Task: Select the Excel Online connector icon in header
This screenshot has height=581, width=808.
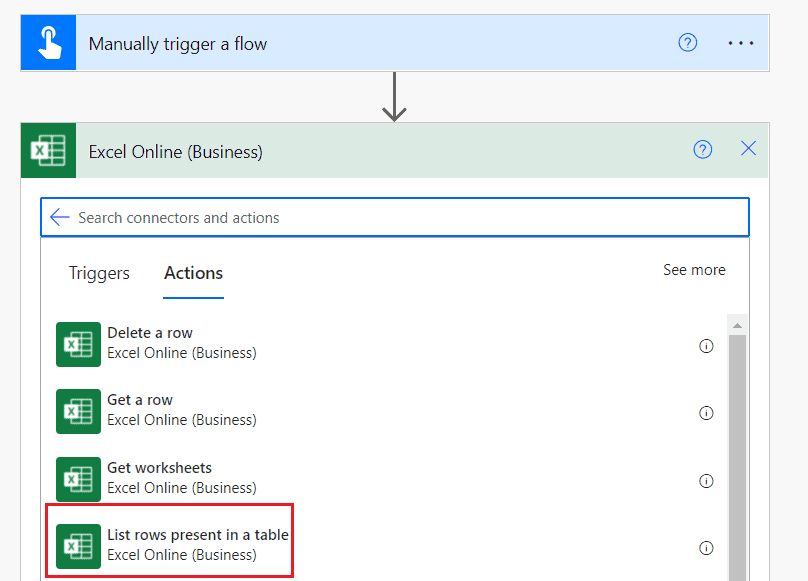Action: pos(47,149)
